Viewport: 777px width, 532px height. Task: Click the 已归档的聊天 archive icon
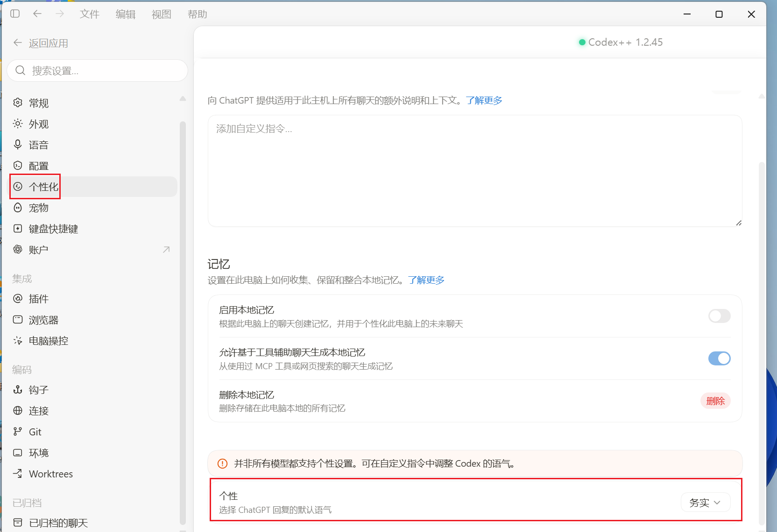(x=18, y=523)
